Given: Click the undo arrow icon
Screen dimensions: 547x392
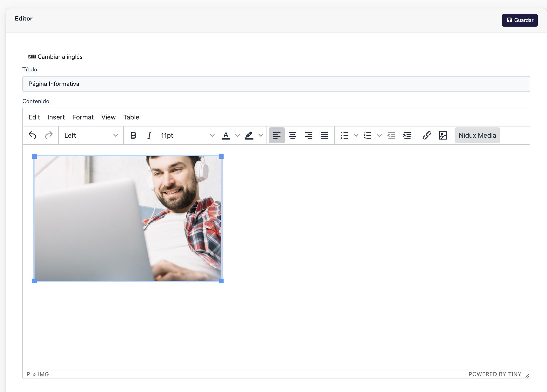Looking at the screenshot, I should pos(32,135).
